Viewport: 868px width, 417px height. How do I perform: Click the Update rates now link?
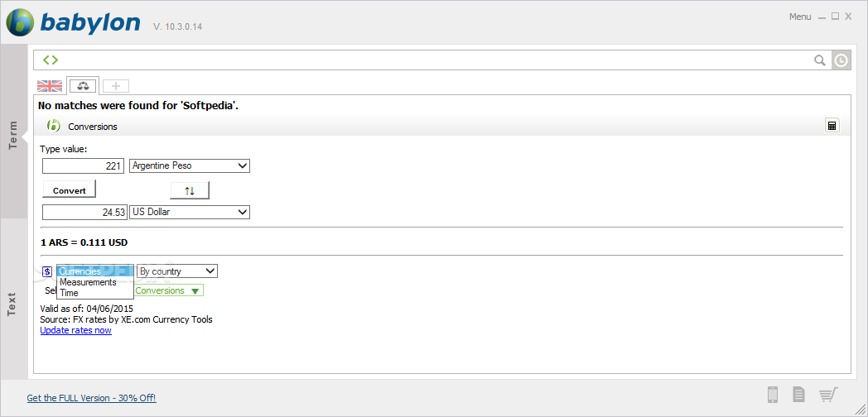(x=76, y=330)
